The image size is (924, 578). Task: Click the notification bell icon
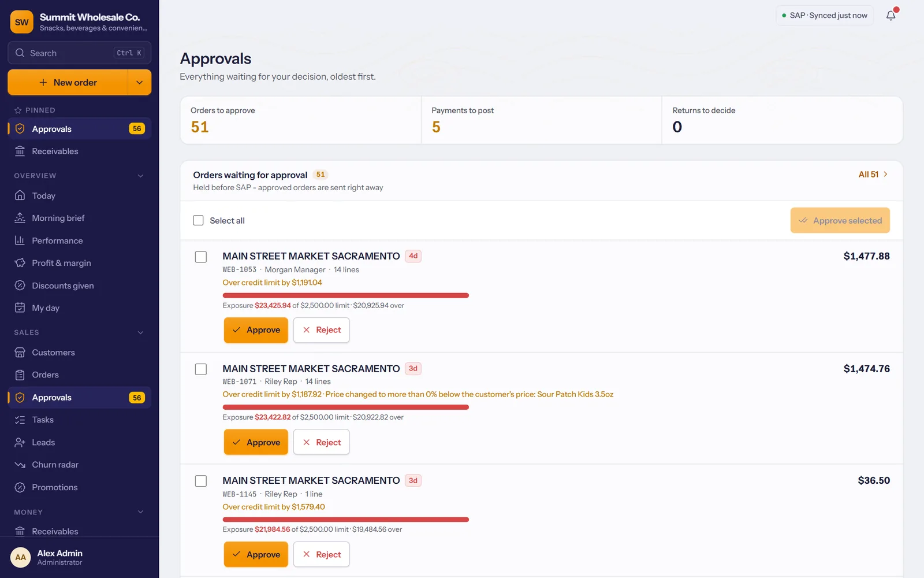tap(891, 16)
